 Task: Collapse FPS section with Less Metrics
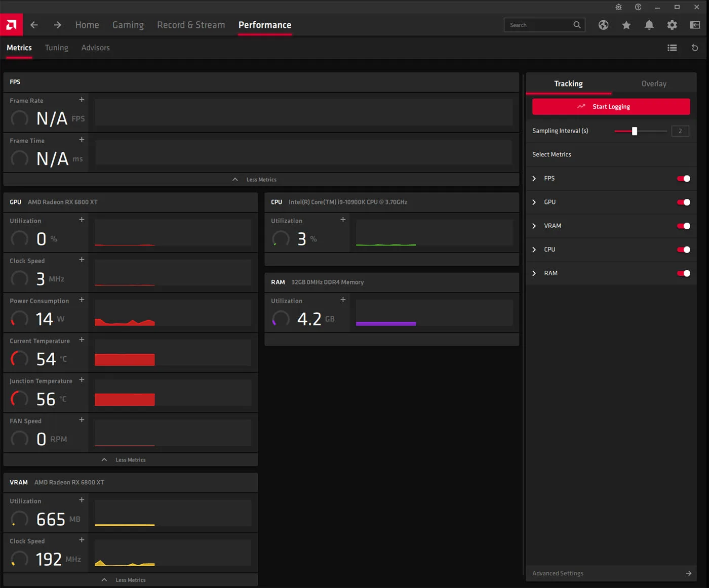pos(261,180)
